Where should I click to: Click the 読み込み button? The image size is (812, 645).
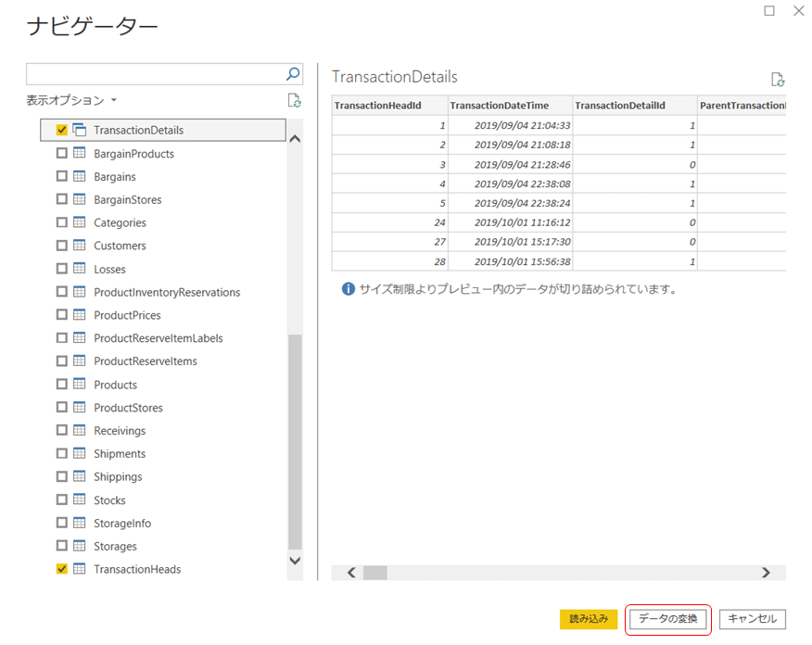(589, 619)
